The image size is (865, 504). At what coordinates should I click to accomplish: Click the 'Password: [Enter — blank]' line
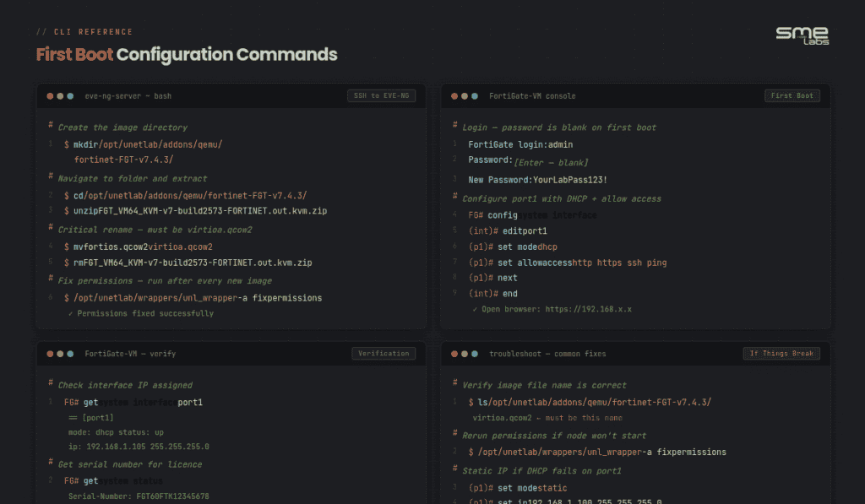click(x=528, y=161)
